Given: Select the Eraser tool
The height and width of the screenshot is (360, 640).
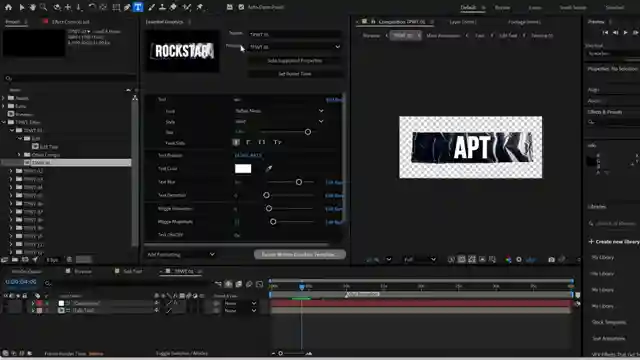Looking at the screenshot, I should (173, 7).
